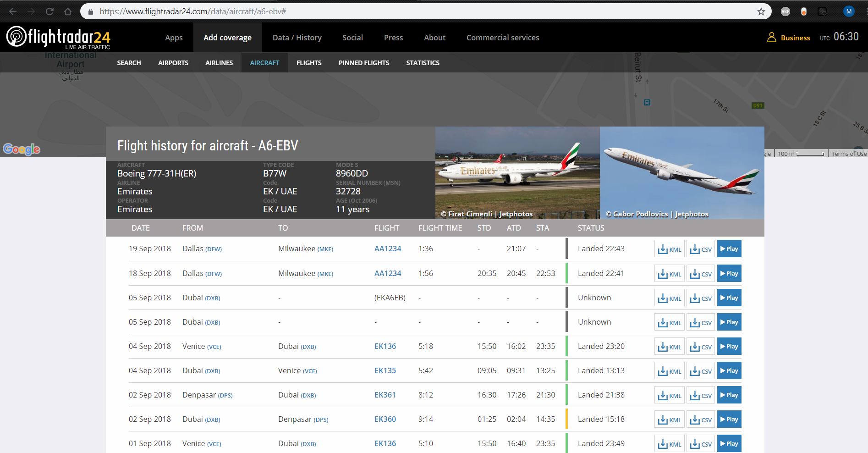Play the EKA6EB Dubai flight
Screen dimensions: 868x453
pos(729,298)
